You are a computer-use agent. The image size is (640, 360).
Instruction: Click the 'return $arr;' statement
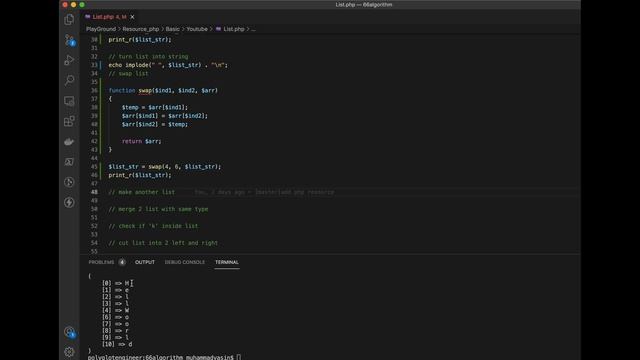click(x=142, y=141)
